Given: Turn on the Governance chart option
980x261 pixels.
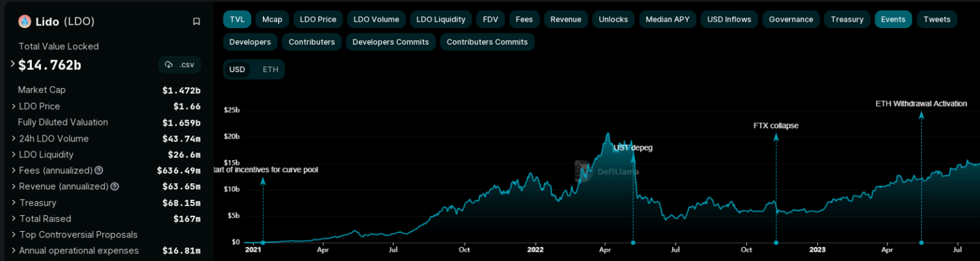Looking at the screenshot, I should click(791, 19).
